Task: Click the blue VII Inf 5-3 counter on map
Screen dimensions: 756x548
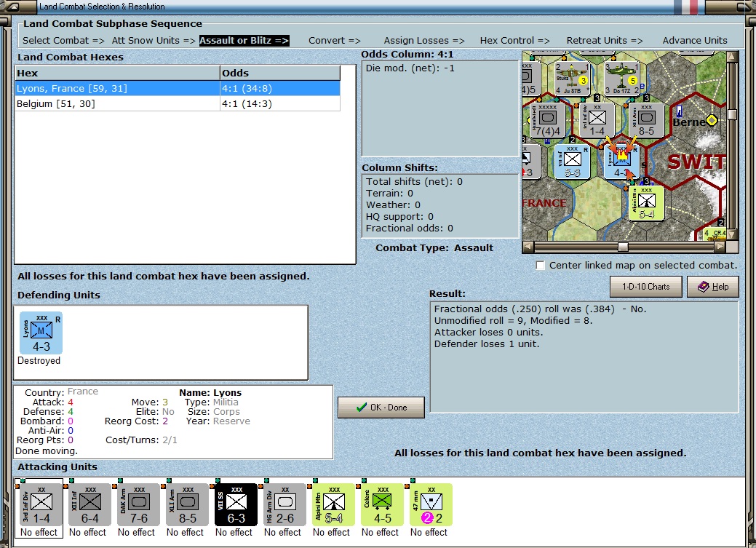Action: [x=572, y=162]
